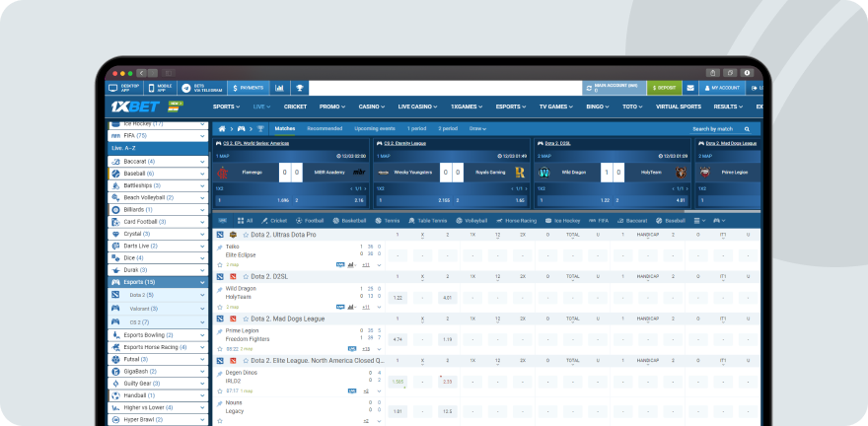Bet on Wild Dragon odds 1.22 in table
This screenshot has height=426, width=868.
coord(398,298)
